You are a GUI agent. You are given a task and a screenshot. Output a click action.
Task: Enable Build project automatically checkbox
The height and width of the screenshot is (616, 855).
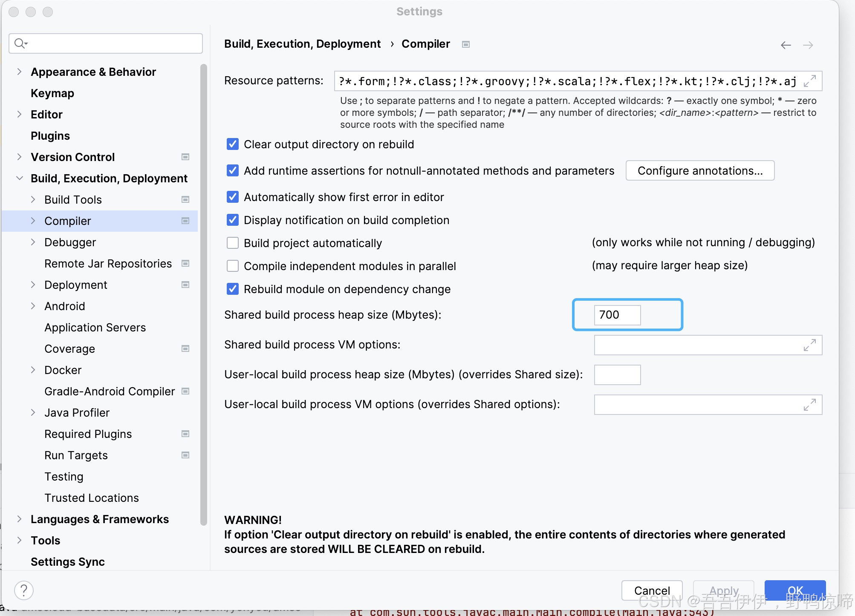pyautogui.click(x=233, y=243)
